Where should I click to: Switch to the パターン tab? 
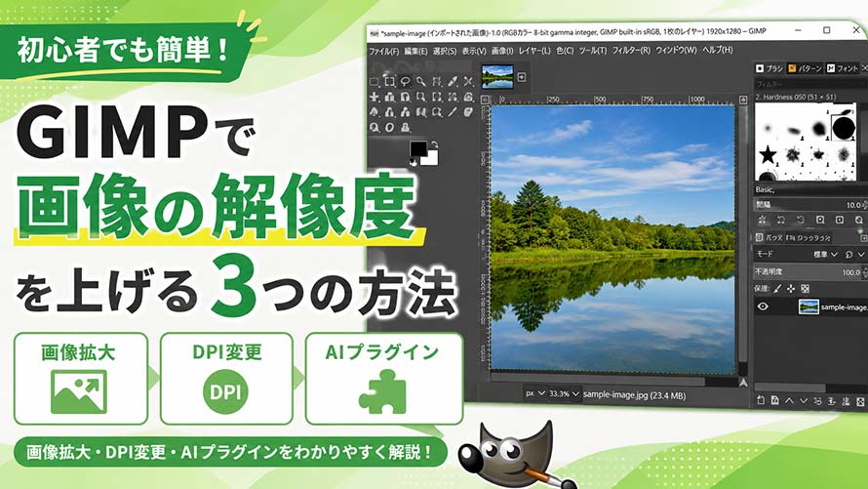[x=805, y=68]
